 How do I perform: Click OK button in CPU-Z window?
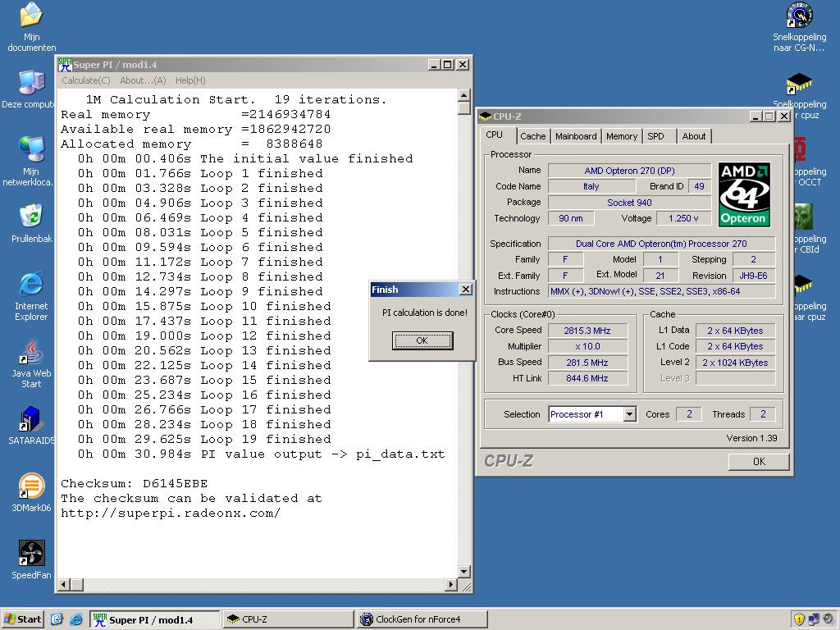[x=759, y=461]
